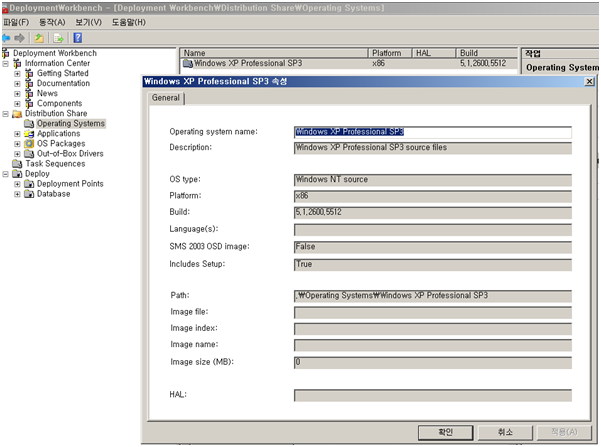Screen dimensions: 601x447
Task: Open the 파일(F) menu
Action: click(x=16, y=22)
